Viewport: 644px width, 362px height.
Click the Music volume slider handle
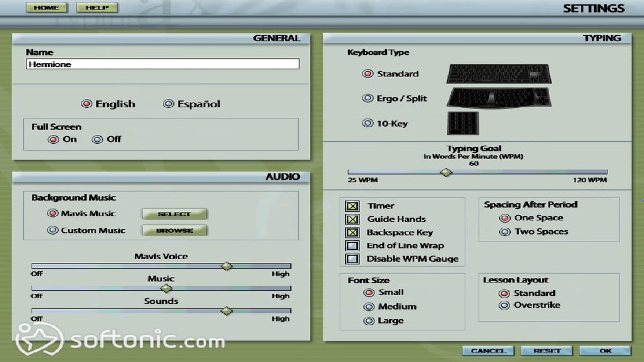point(166,288)
